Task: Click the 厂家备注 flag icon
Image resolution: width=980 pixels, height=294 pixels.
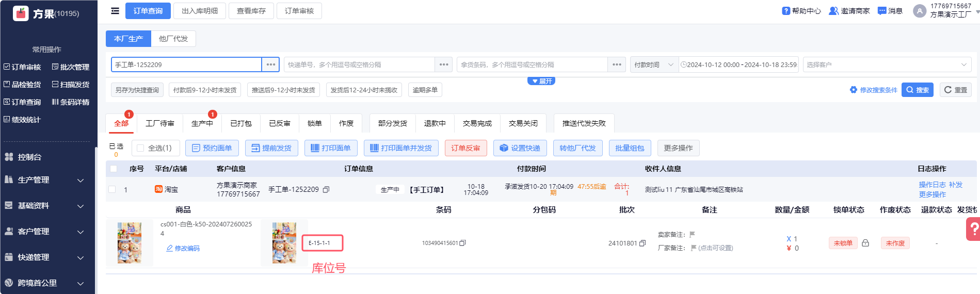Action: (x=694, y=248)
